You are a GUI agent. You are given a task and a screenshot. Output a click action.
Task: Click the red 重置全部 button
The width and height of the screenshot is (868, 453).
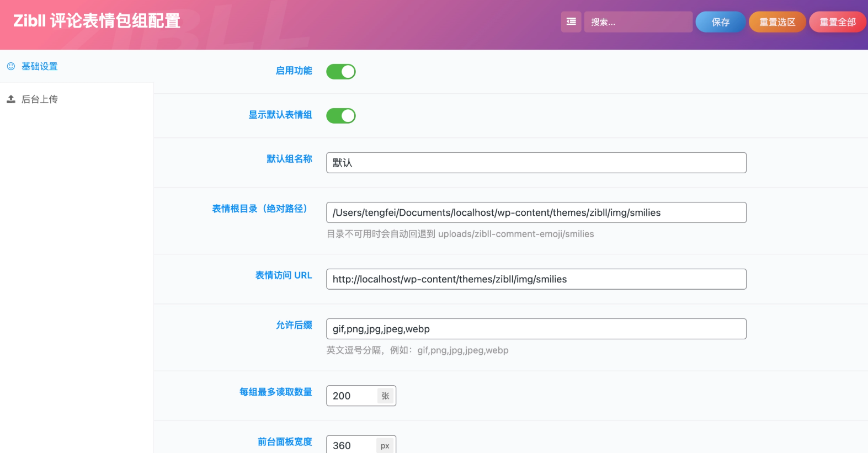tap(837, 22)
